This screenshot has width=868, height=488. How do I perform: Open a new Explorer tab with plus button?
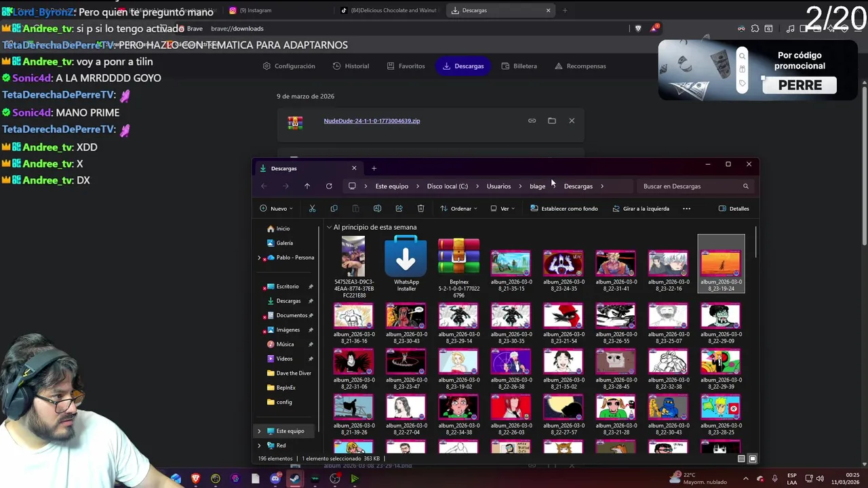click(374, 168)
